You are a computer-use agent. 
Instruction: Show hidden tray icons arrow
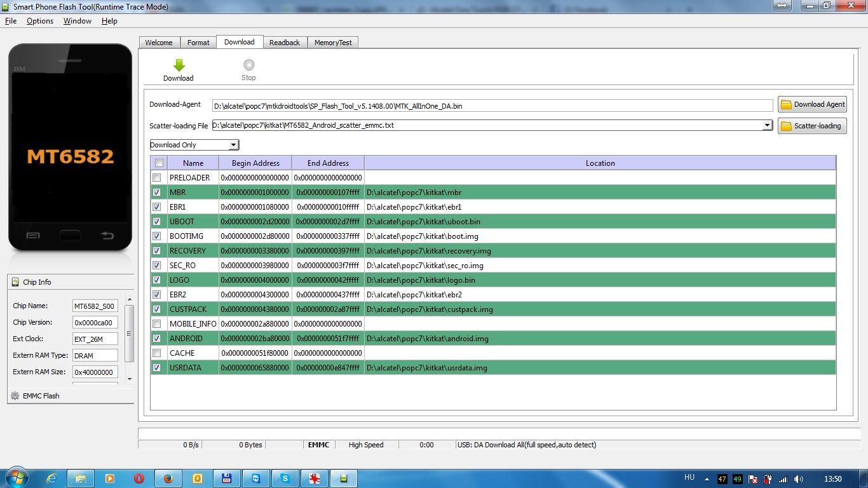coord(707,479)
